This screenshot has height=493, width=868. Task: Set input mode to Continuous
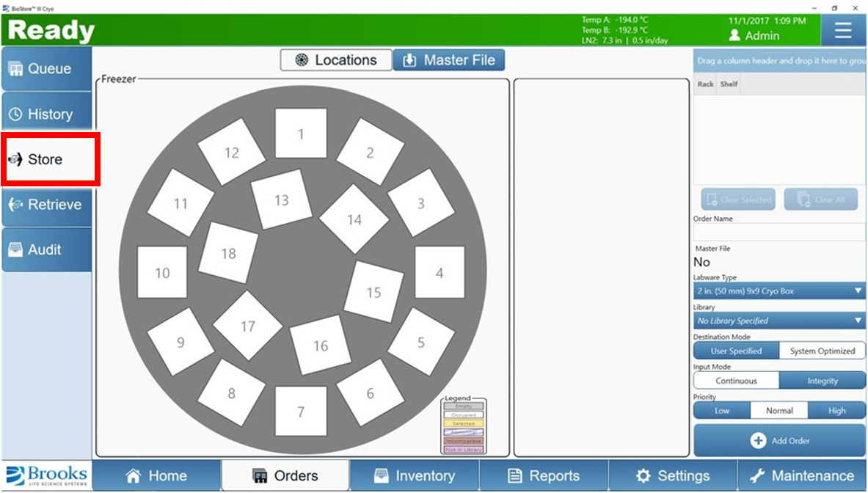point(736,381)
